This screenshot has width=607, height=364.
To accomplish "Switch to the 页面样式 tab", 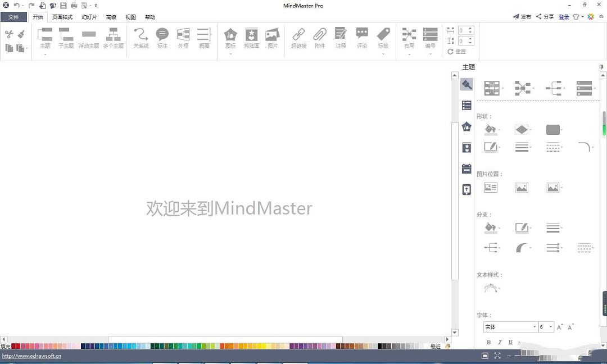I will coord(62,17).
